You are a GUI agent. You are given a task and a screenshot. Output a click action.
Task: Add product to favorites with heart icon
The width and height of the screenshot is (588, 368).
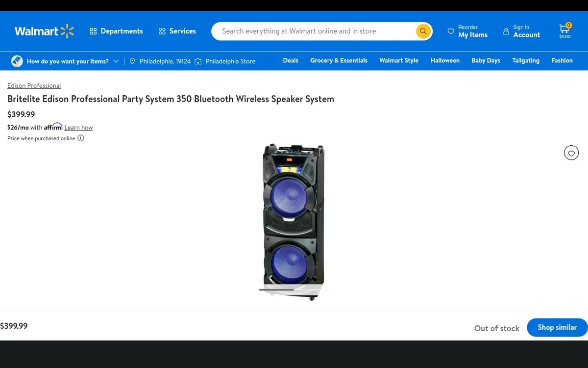[571, 153]
